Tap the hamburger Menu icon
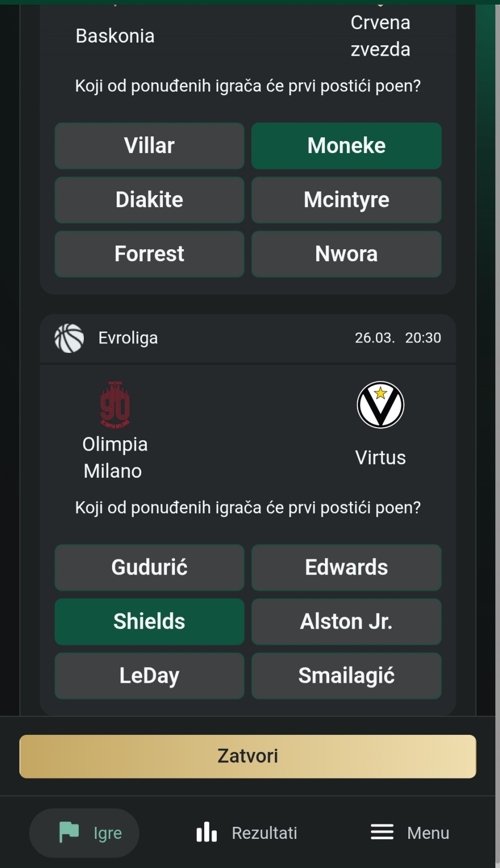 382,832
